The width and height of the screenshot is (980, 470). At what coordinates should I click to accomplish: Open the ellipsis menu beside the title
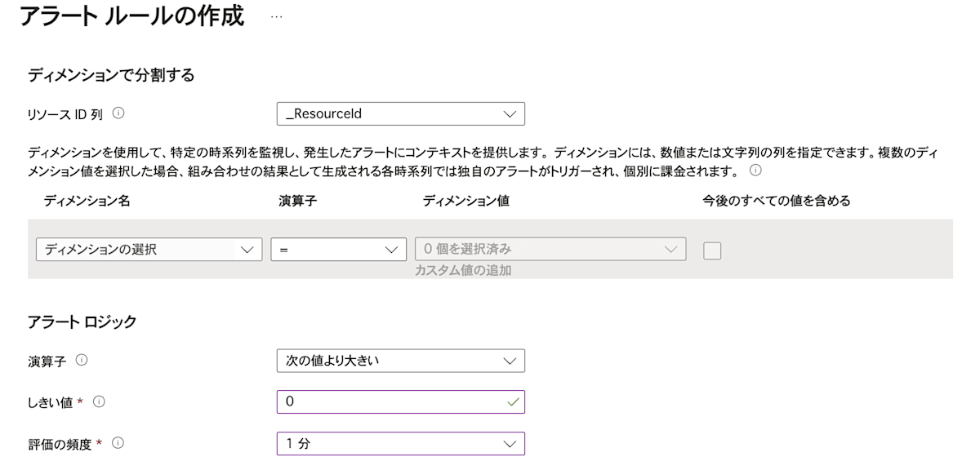[x=276, y=17]
